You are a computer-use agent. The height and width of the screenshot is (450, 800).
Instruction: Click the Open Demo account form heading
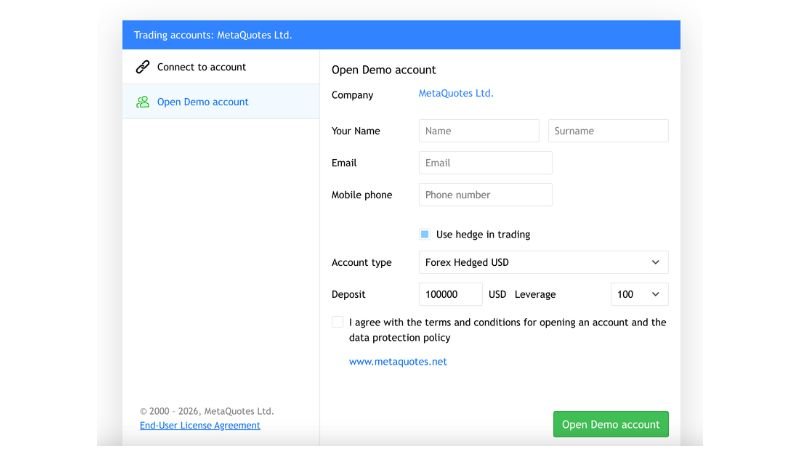pyautogui.click(x=384, y=70)
